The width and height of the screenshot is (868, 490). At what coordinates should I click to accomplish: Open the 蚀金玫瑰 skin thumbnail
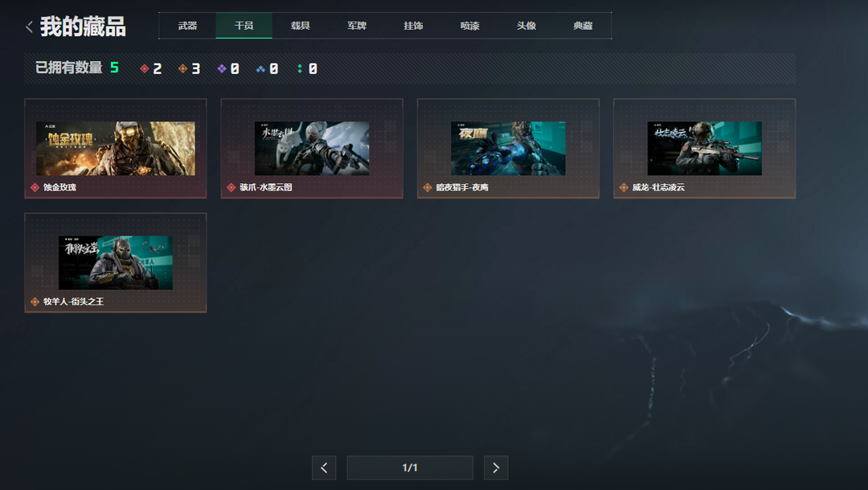click(116, 149)
